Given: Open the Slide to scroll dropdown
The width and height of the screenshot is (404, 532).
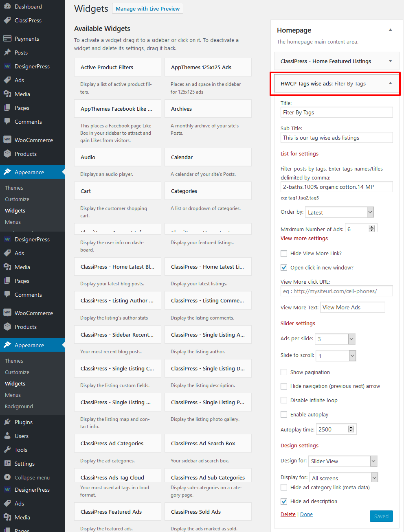Looking at the screenshot, I should click(x=336, y=356).
